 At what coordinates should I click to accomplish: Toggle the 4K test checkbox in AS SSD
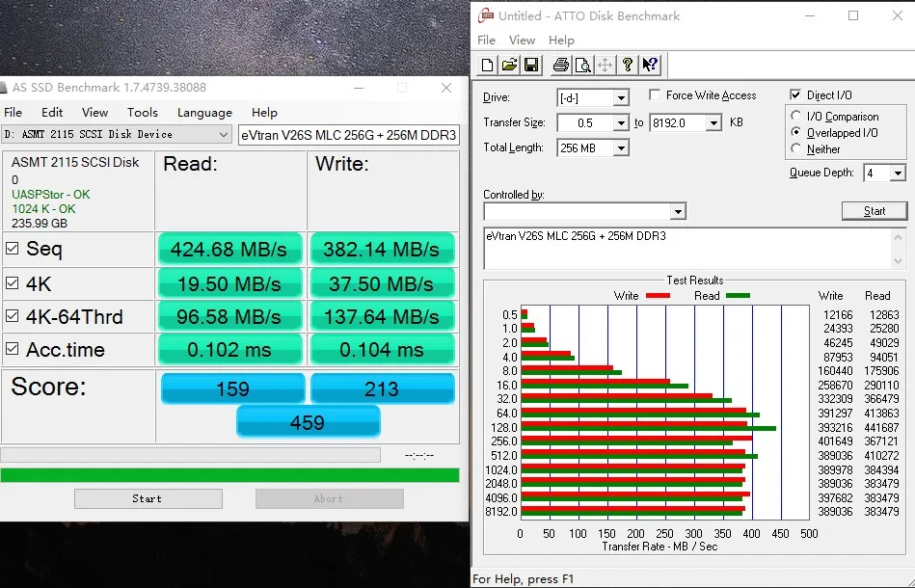12,283
